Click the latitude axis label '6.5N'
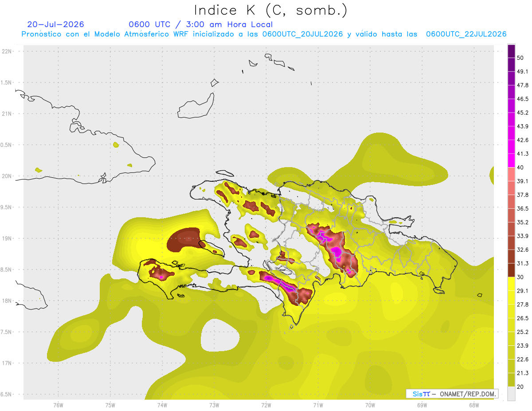 (x=7, y=394)
